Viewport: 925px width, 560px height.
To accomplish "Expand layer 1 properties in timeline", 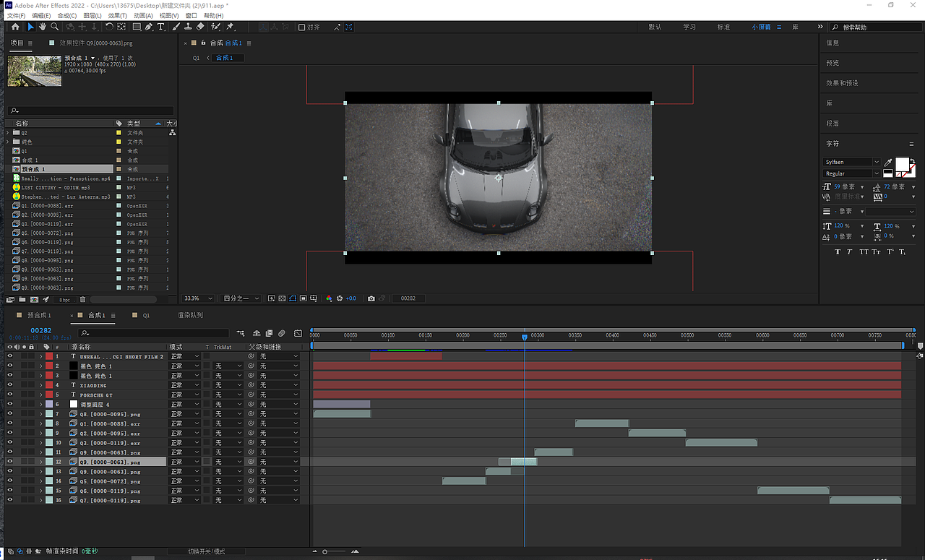I will point(40,356).
